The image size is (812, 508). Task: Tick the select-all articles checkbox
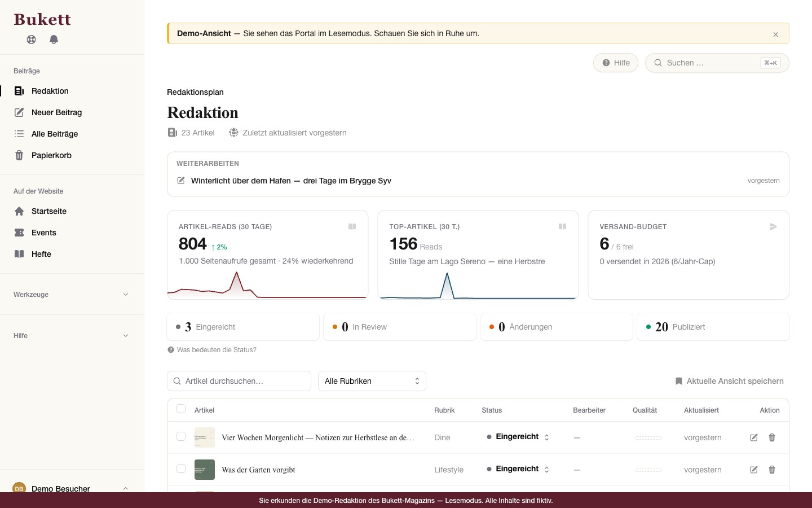(181, 409)
